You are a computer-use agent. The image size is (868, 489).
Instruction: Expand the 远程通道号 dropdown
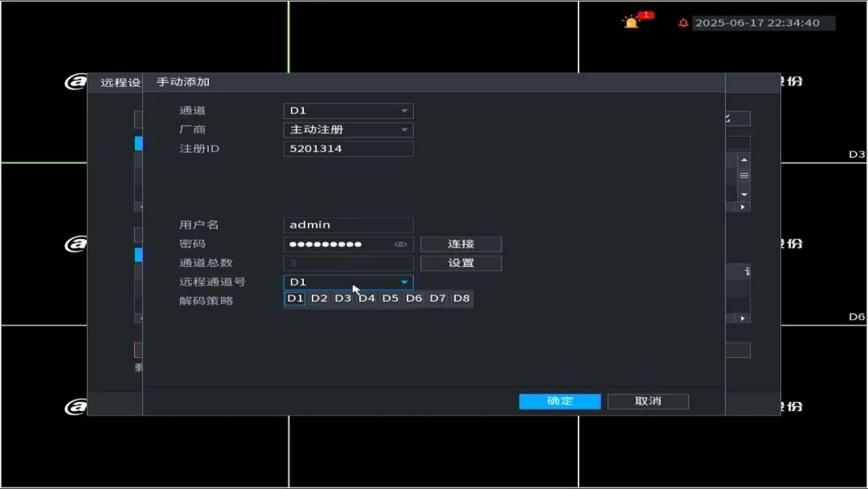click(404, 281)
